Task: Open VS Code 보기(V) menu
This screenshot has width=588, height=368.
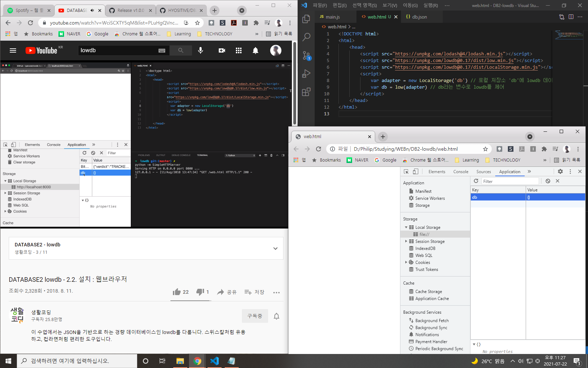Action: click(x=390, y=5)
